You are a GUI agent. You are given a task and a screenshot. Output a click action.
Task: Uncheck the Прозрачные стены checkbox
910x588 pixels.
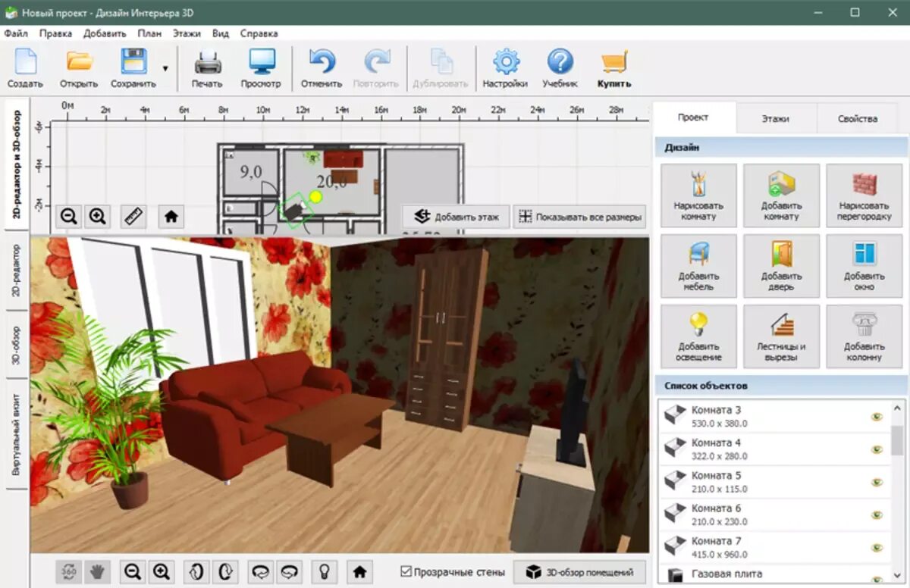click(406, 571)
